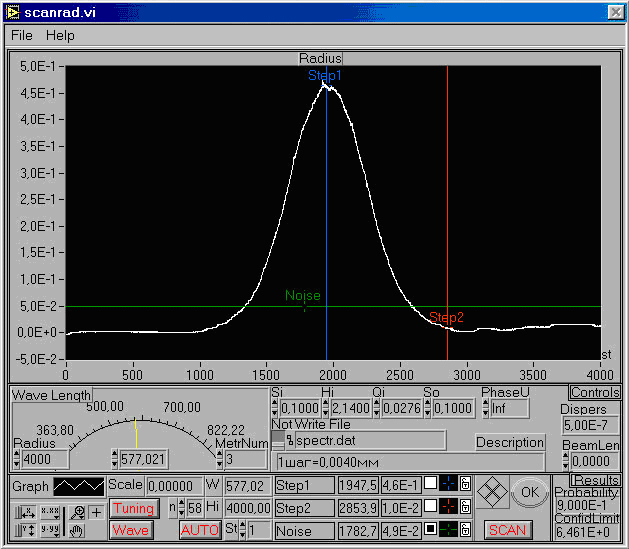Open the Graph plot style selector
629x549 pixels.
pyautogui.click(x=77, y=486)
